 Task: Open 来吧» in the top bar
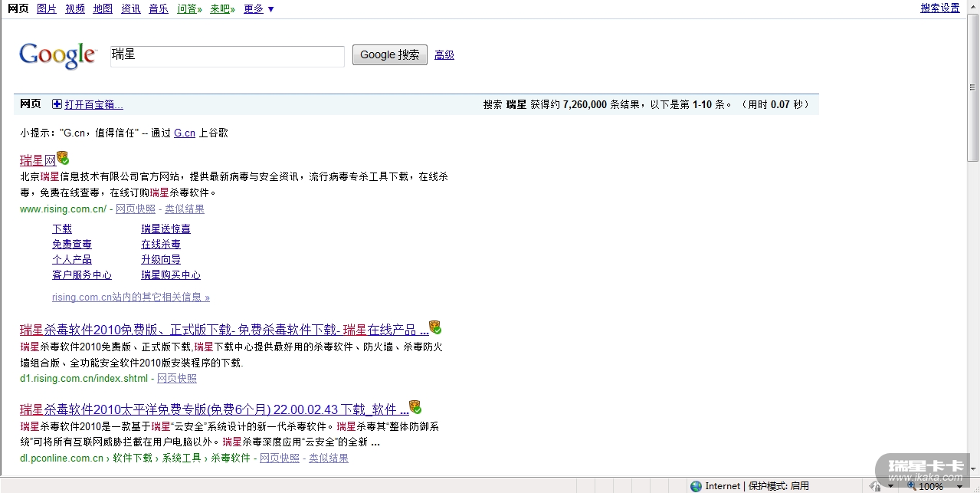tap(222, 8)
